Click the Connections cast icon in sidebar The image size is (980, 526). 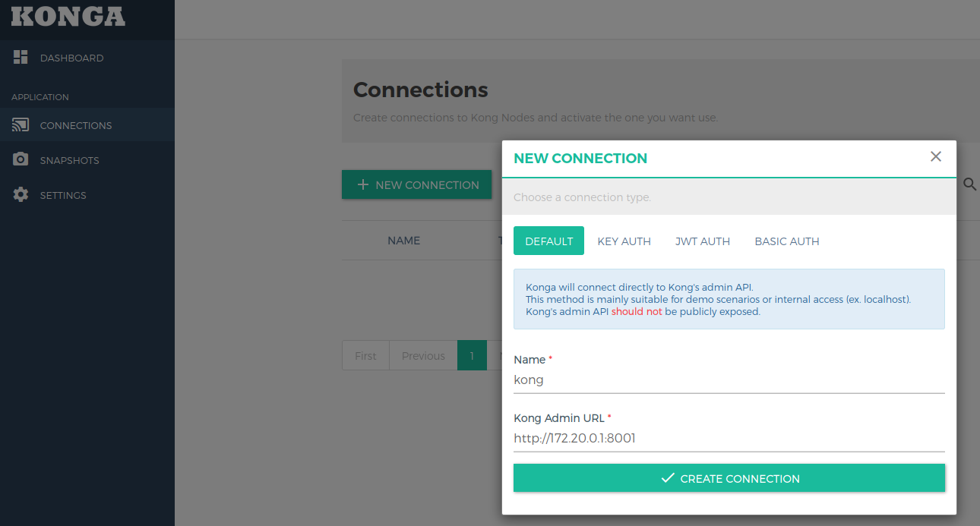point(21,125)
